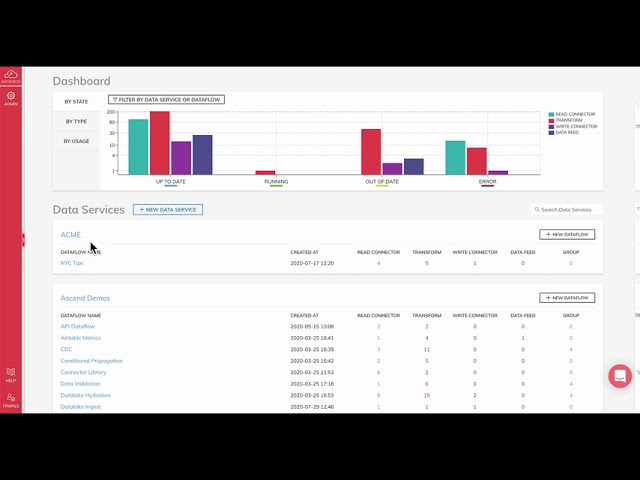Click the Up To Date Transform red bar
Viewport: 640px width, 480px height.
click(x=160, y=143)
